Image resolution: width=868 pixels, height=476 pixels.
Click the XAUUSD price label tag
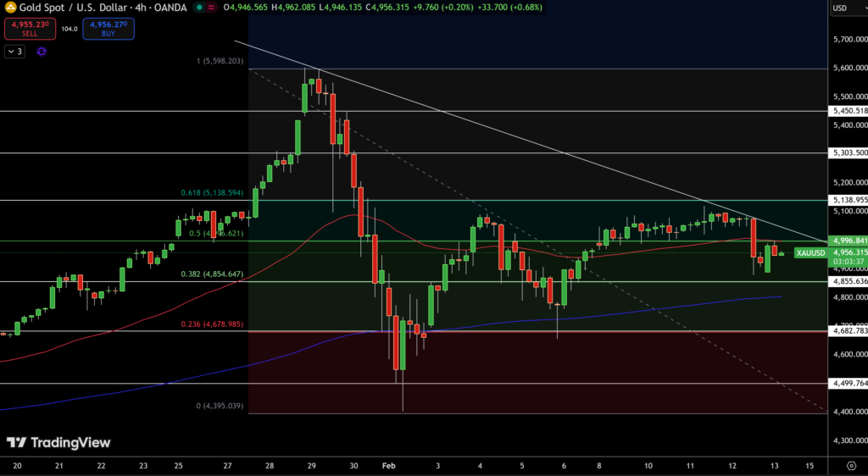[x=811, y=252]
